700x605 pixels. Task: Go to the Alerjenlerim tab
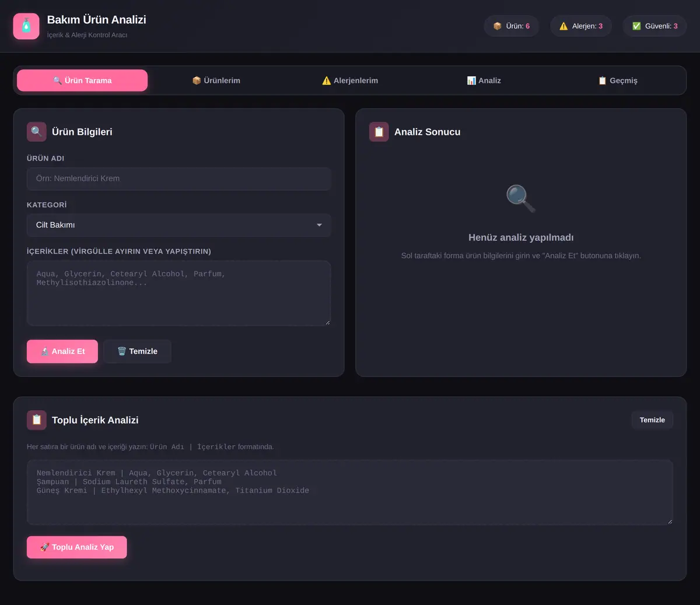tap(350, 81)
